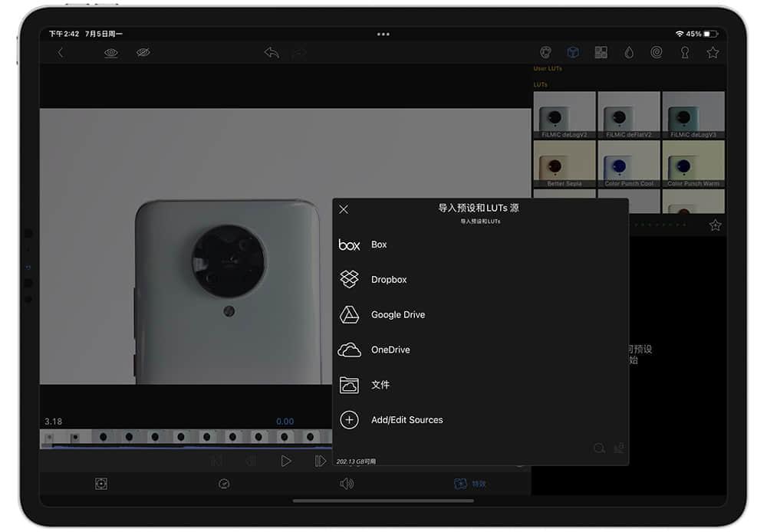Viewport: 767px width, 532px height.
Task: Open the audio speaker tab
Action: (x=347, y=484)
